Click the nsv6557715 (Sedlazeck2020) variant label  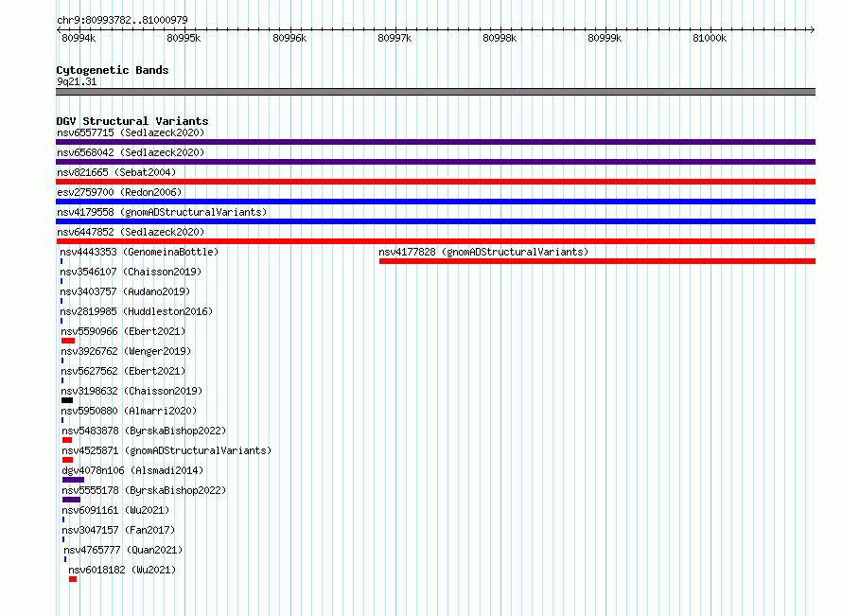(131, 132)
